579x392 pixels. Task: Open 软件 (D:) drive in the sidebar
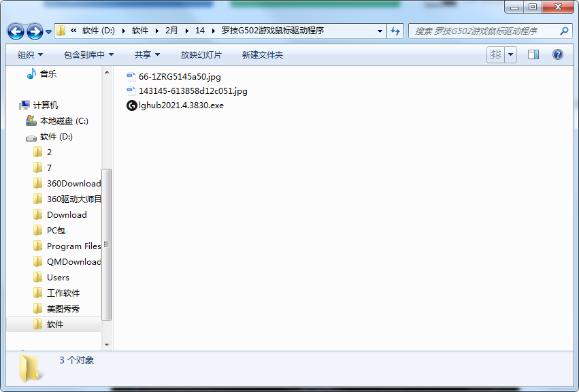56,137
